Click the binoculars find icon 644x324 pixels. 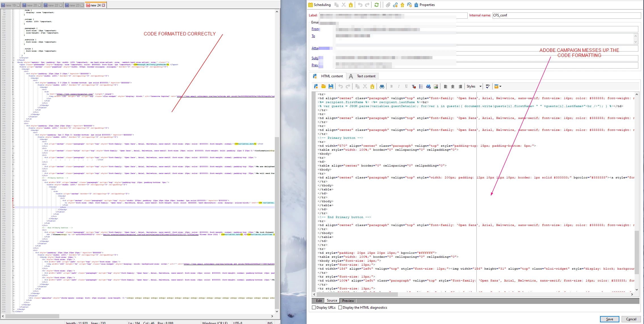point(382,86)
